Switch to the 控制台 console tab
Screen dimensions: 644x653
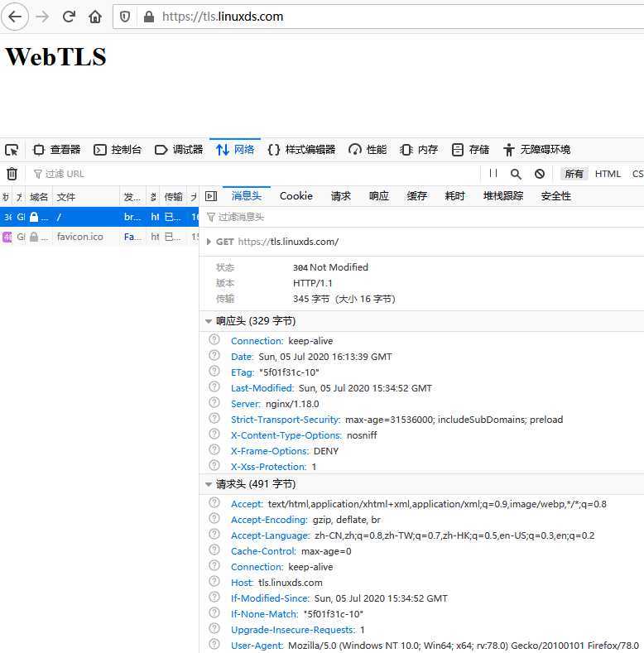pyautogui.click(x=118, y=150)
